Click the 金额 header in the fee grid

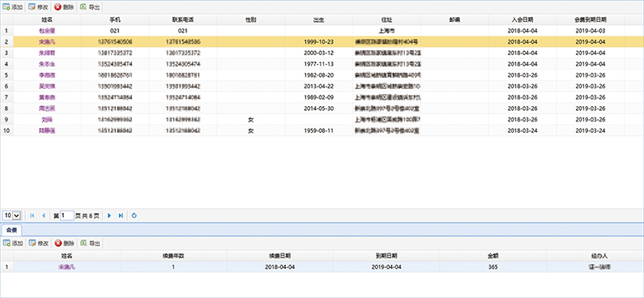493,256
